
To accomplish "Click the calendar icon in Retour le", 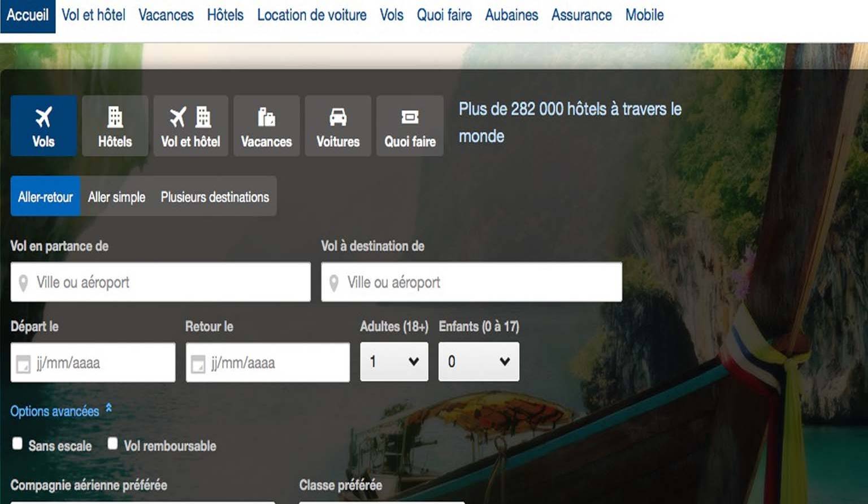I will pyautogui.click(x=198, y=364).
